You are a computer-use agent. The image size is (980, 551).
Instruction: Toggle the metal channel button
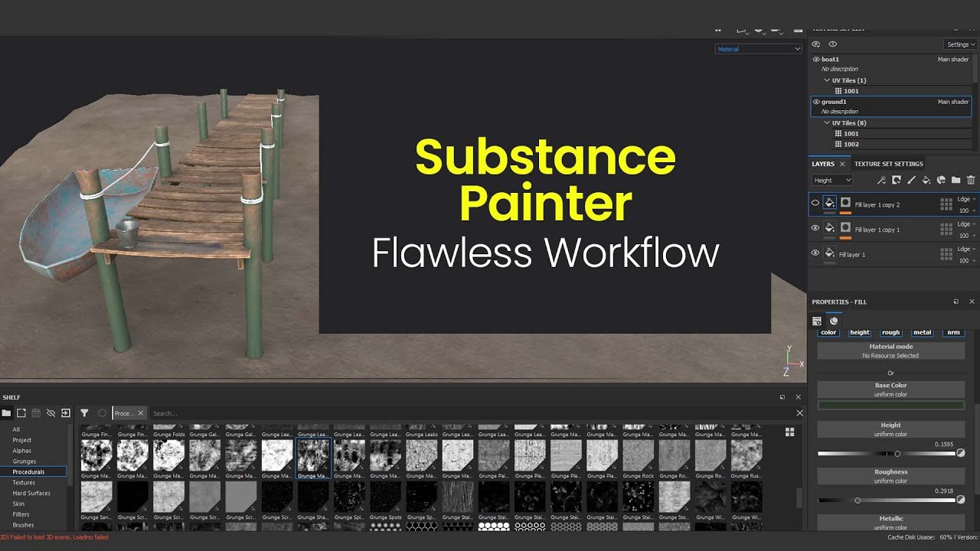(x=923, y=333)
